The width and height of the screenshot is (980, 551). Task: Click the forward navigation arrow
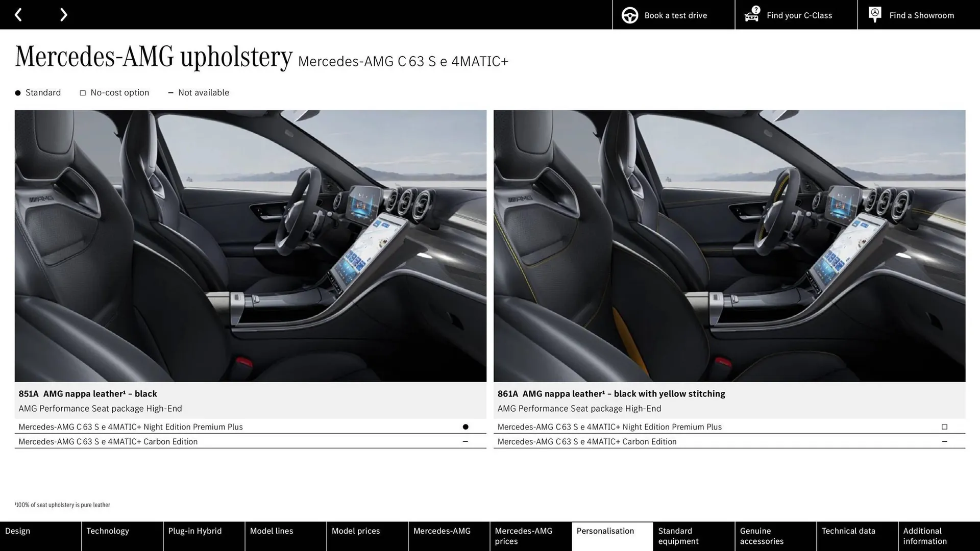[63, 14]
